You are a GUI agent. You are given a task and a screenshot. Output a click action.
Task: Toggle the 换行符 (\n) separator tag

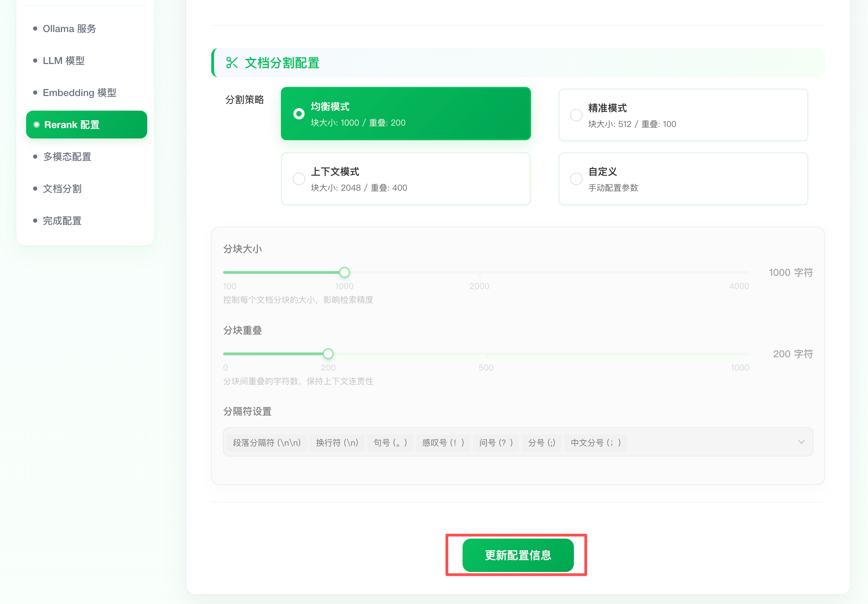337,442
